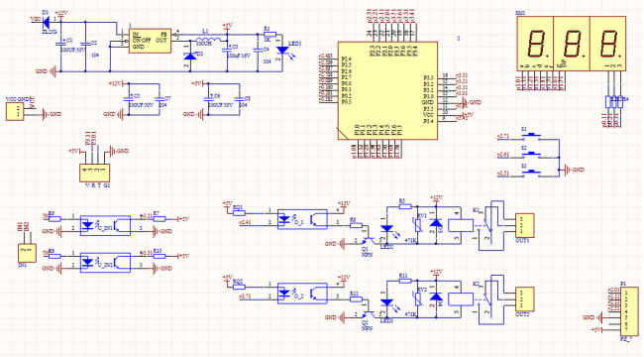This screenshot has width=644, height=357.
Task: Click the VCC GND power connector block
Action: click(15, 111)
